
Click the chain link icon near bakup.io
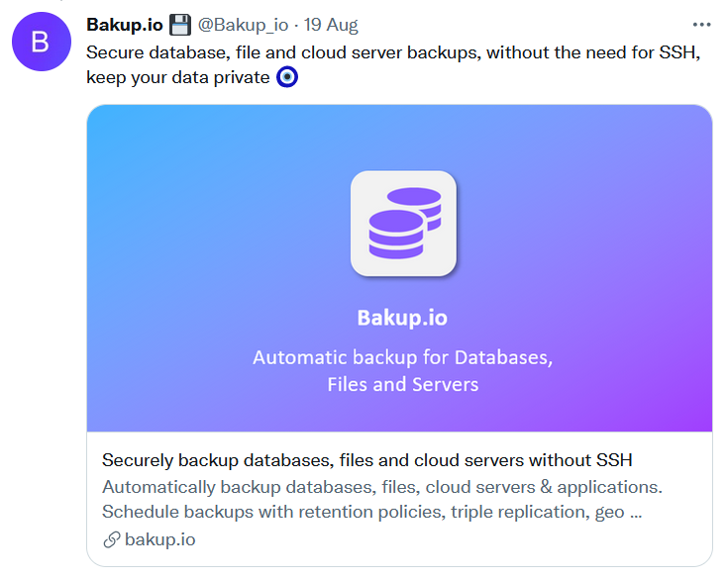click(112, 539)
